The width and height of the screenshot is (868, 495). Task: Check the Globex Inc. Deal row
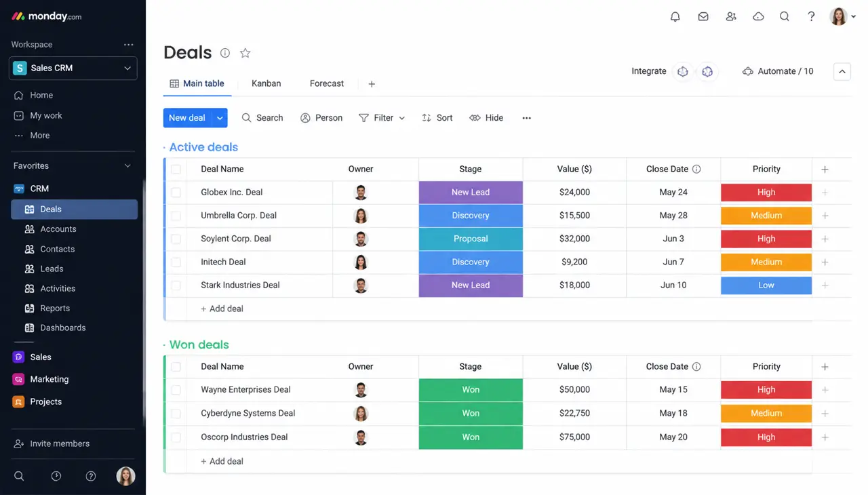click(x=176, y=193)
